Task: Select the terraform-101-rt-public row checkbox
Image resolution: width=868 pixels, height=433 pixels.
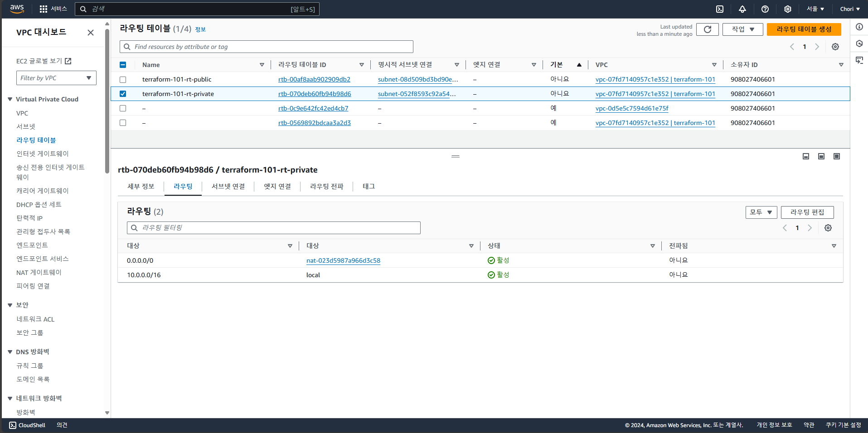Action: point(123,79)
